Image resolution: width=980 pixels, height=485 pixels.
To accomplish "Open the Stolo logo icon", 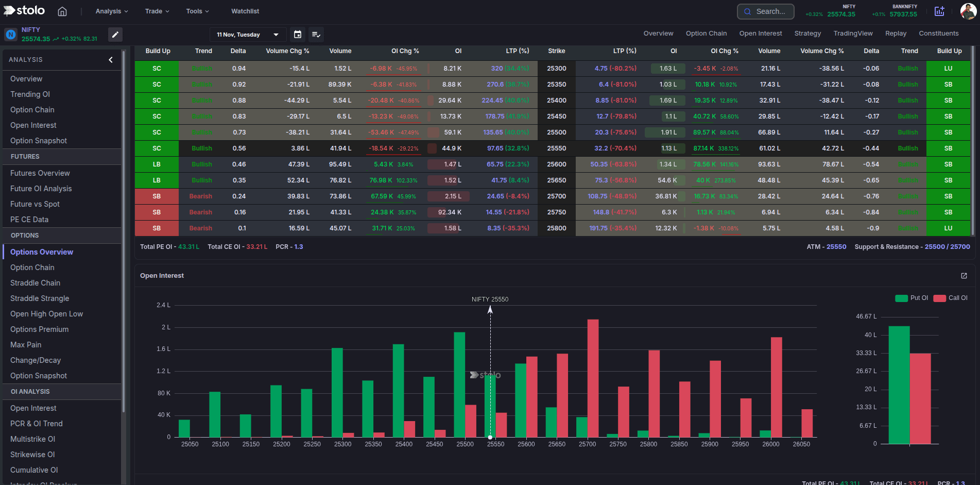I will click(24, 10).
